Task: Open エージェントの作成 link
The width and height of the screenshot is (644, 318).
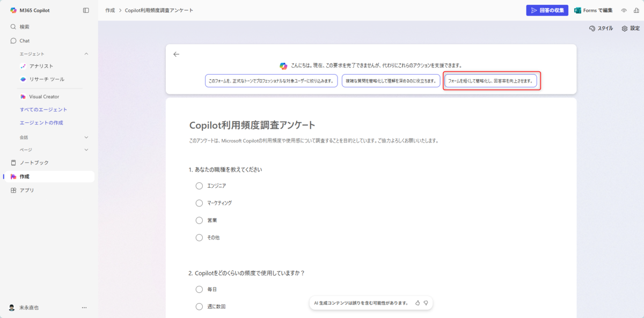Action: pos(41,123)
